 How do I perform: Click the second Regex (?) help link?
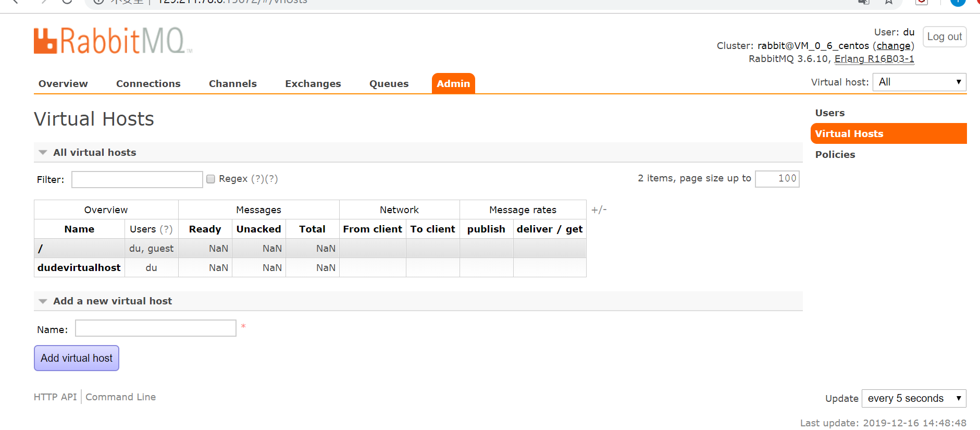pyautogui.click(x=271, y=179)
